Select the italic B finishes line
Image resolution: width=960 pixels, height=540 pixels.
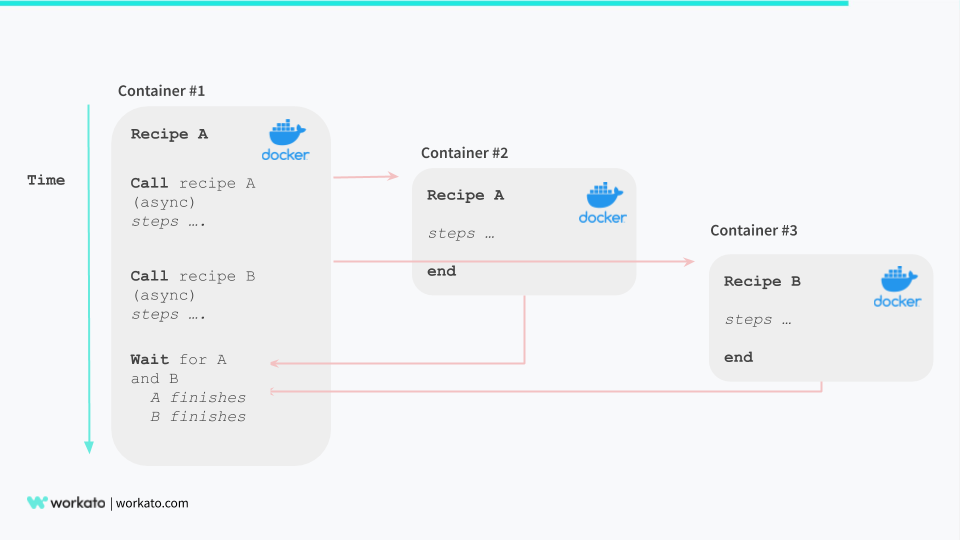click(198, 417)
